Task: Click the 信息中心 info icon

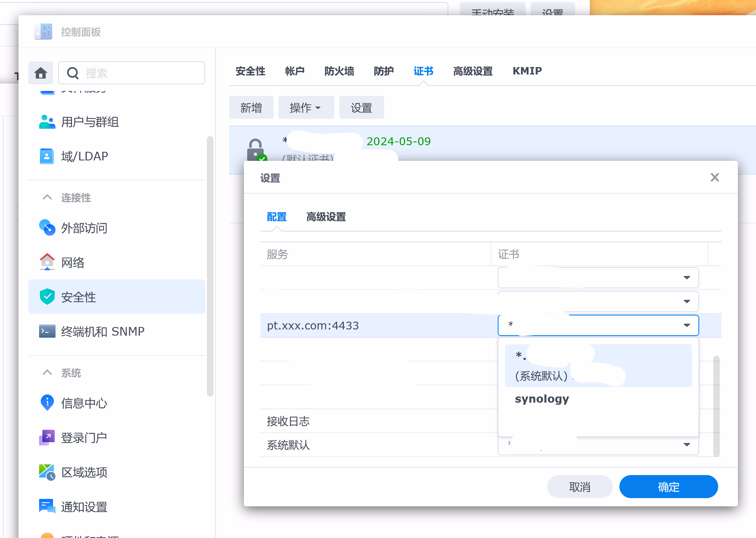Action: 47,403
